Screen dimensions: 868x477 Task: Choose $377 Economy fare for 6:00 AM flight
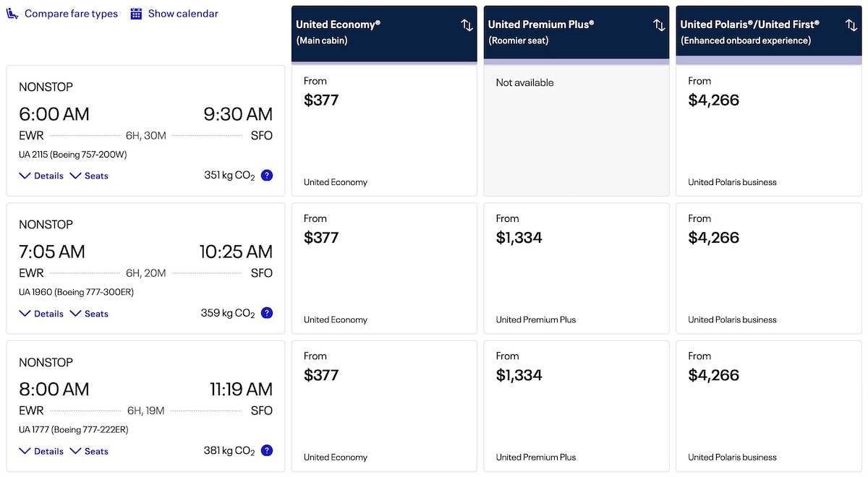coord(384,130)
